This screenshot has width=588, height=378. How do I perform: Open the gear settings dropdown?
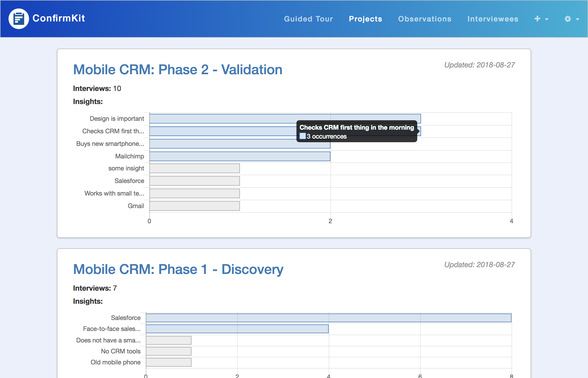572,19
